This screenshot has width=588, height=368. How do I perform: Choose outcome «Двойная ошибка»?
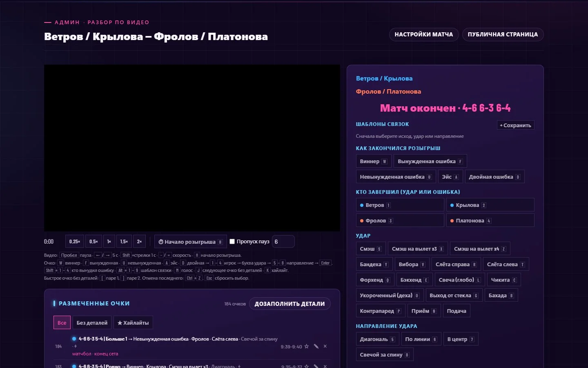click(x=494, y=177)
